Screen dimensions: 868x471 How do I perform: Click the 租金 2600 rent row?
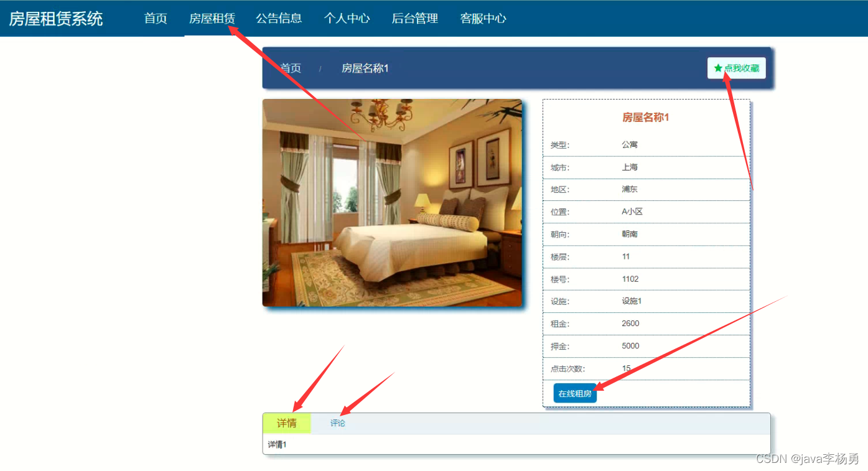(646, 324)
